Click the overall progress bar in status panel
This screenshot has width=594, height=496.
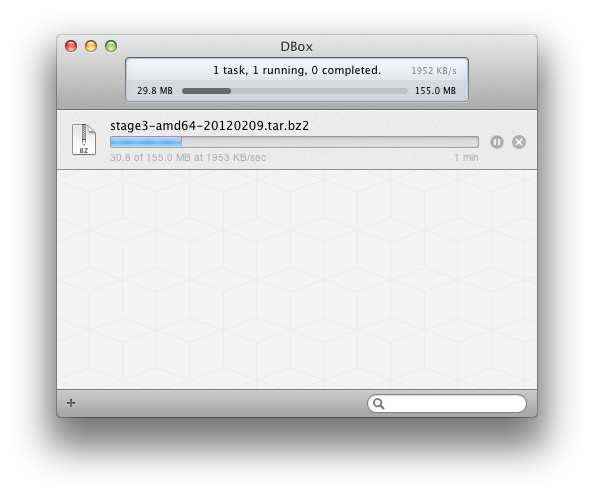295,91
